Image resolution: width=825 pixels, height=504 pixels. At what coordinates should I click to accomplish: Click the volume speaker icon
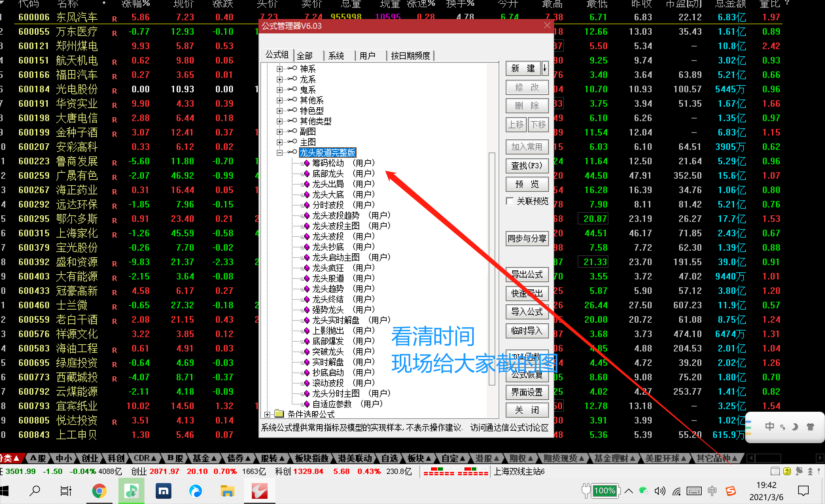[659, 491]
